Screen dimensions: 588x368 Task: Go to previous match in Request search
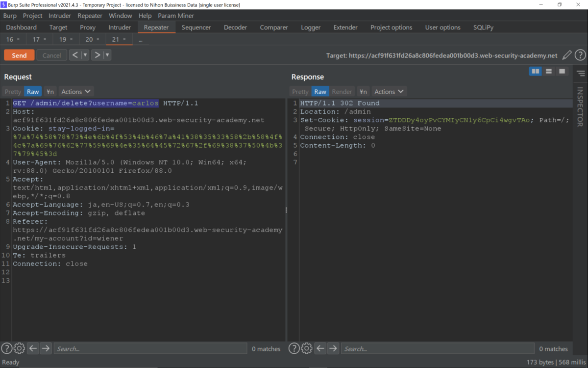pos(33,348)
